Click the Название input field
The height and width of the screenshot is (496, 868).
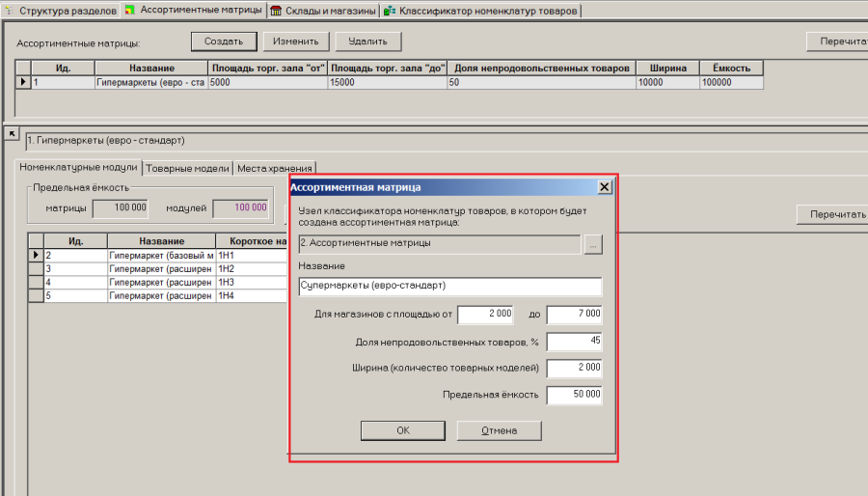pyautogui.click(x=450, y=287)
